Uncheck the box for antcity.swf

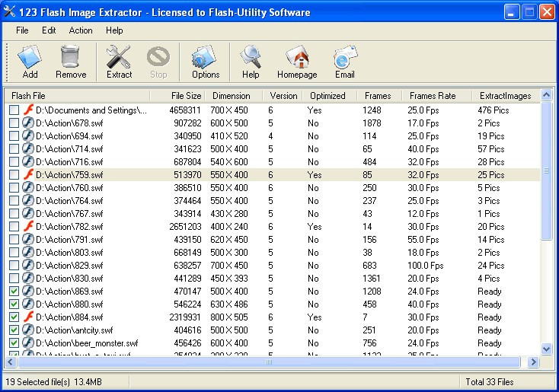coord(14,330)
